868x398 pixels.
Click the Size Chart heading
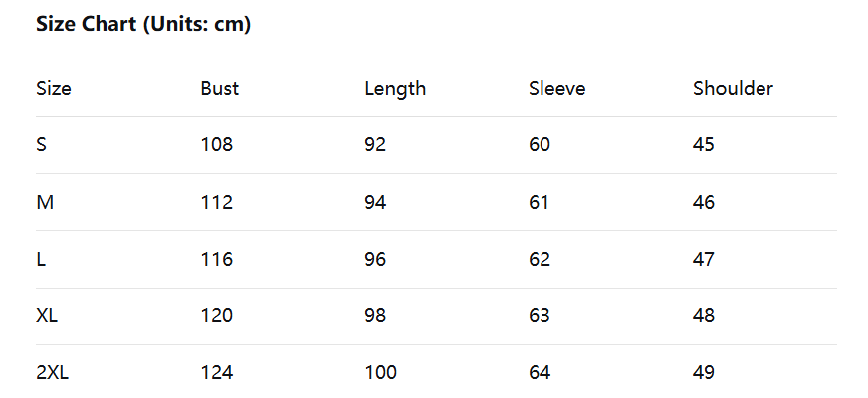click(143, 25)
